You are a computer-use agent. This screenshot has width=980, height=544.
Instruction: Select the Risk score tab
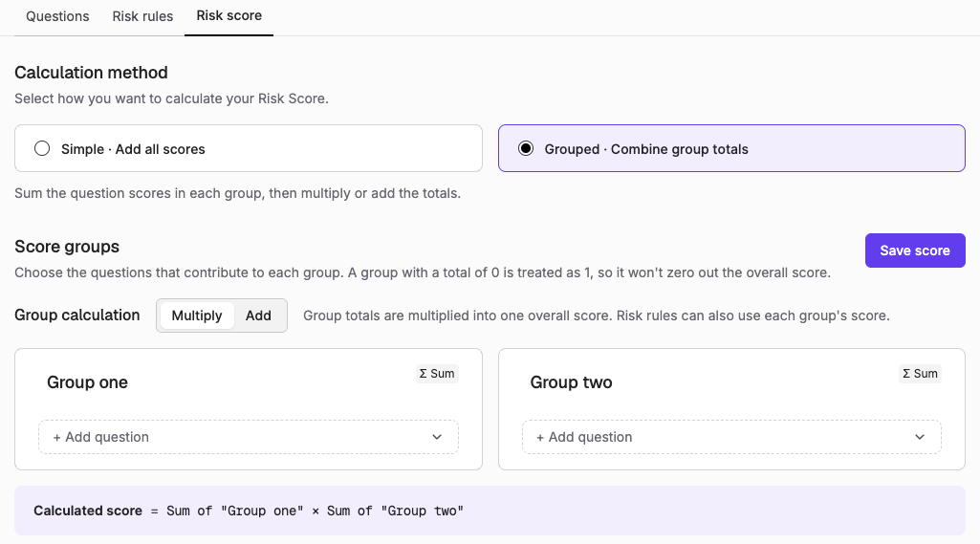tap(229, 16)
